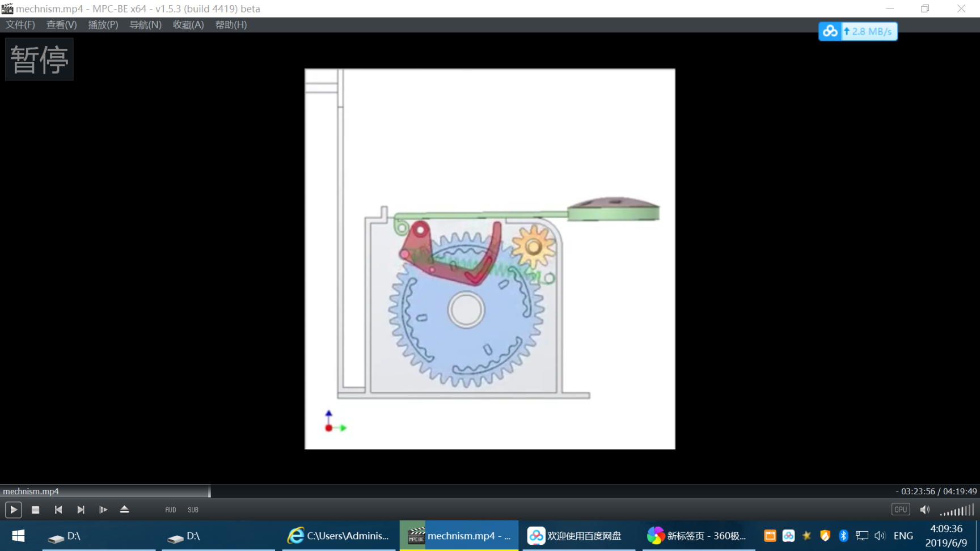Switch to the 新标签页 - 360 browser taskbar window

699,536
